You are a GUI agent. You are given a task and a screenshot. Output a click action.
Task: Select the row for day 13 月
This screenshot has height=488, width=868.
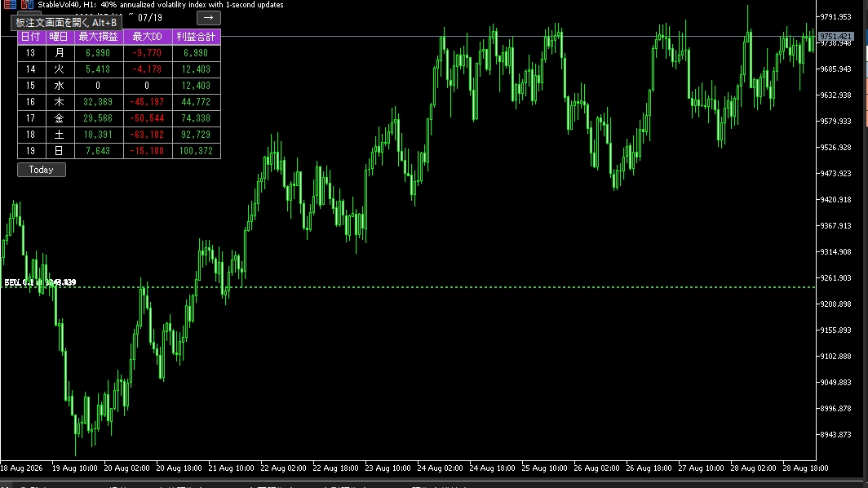point(119,53)
